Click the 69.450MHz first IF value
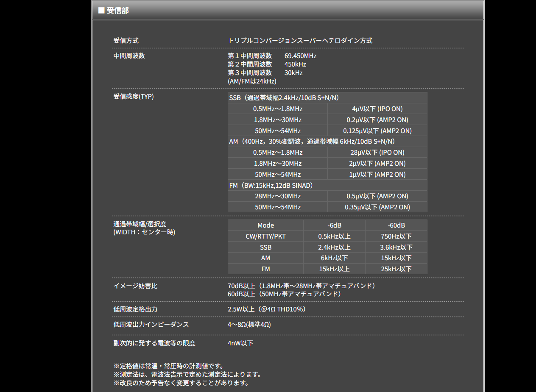Screen dimensions: 536x392 [x=300, y=56]
